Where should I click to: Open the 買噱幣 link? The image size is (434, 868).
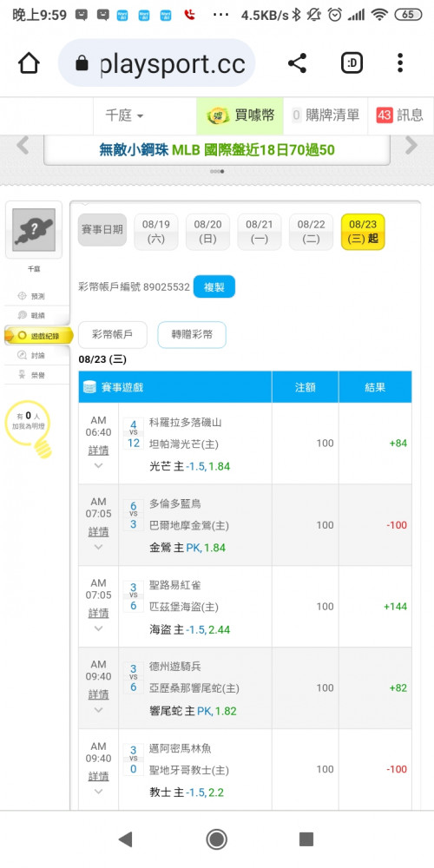(240, 115)
